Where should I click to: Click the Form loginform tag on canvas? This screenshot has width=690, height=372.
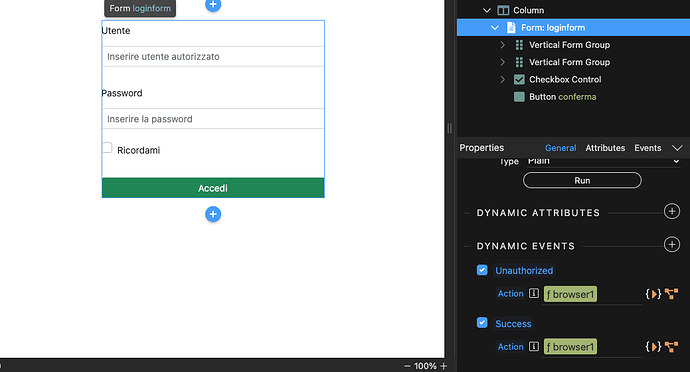(140, 8)
